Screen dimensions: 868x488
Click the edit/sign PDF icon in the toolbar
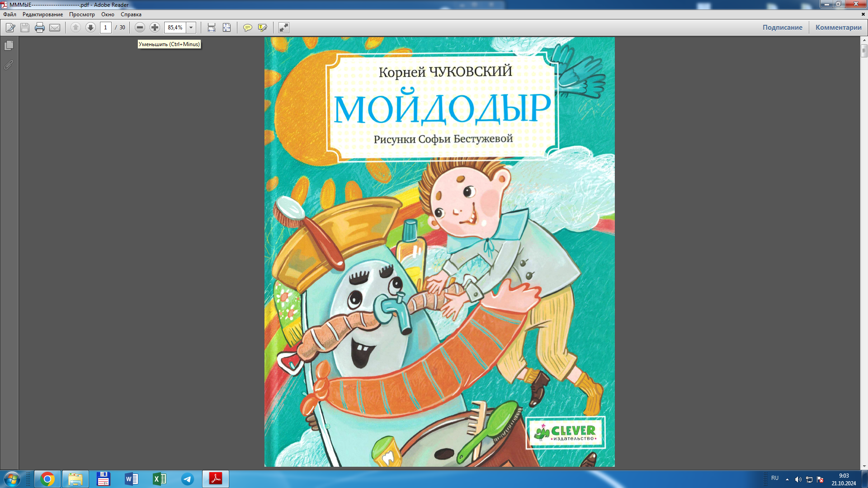10,28
